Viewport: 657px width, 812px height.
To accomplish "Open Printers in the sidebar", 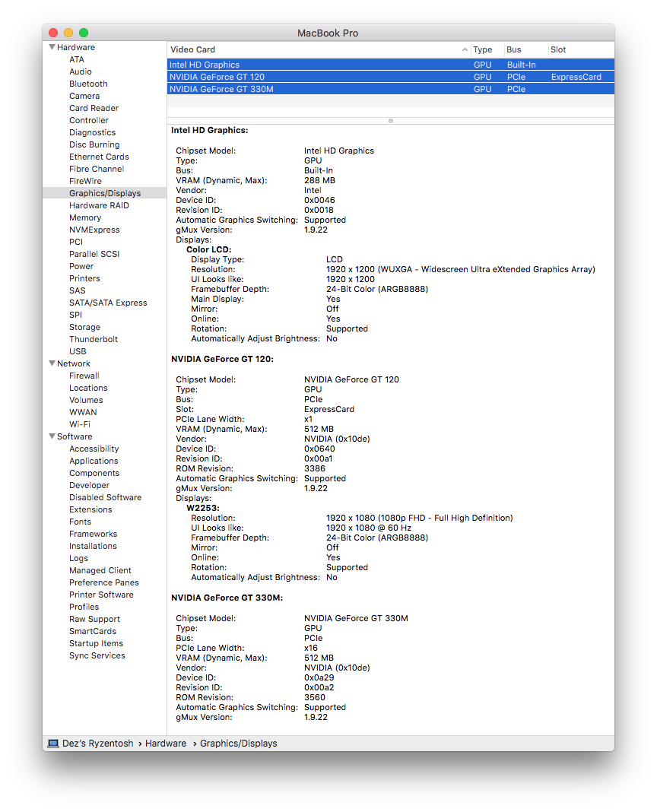I will (x=84, y=278).
